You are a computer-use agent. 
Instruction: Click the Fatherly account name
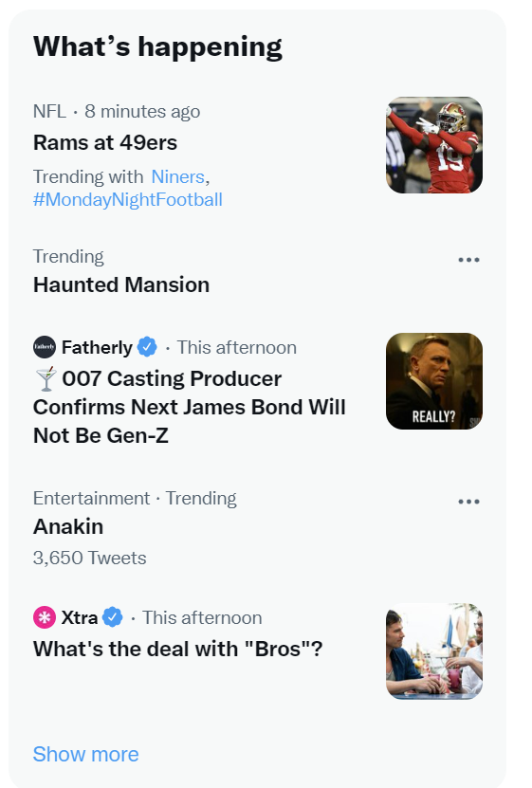97,347
